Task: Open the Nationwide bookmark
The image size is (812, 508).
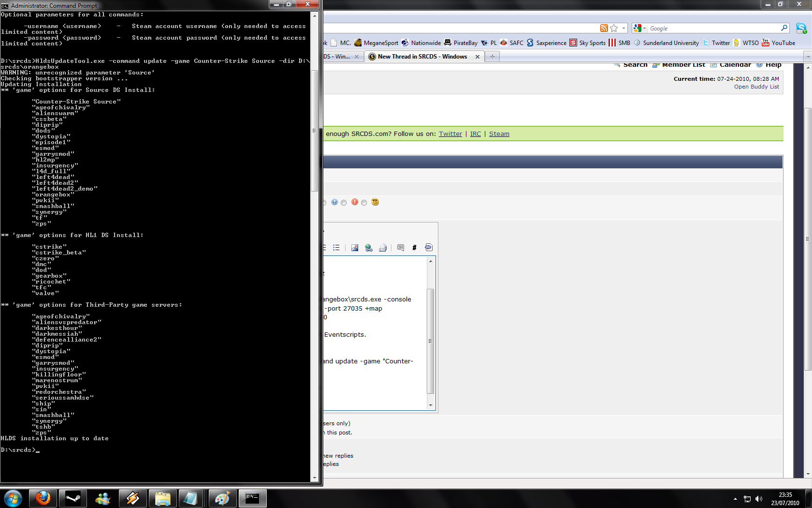Action: coord(421,43)
